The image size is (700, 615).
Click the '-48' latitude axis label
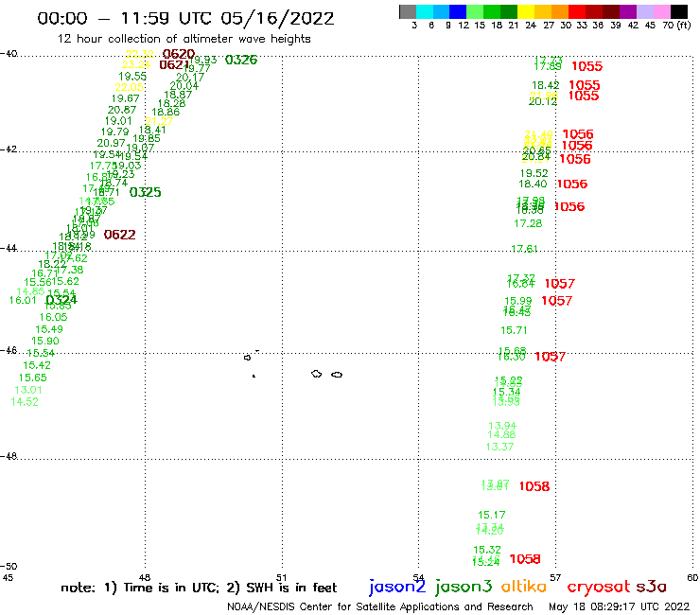(x=9, y=456)
